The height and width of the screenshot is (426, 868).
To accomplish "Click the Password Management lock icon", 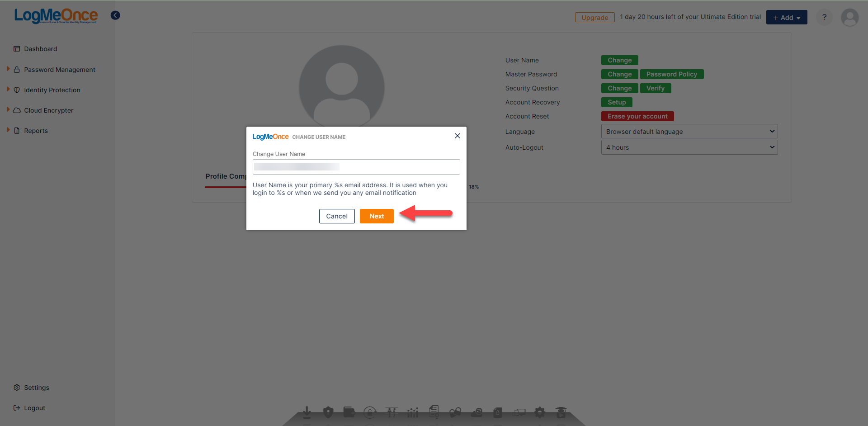I will 17,70.
